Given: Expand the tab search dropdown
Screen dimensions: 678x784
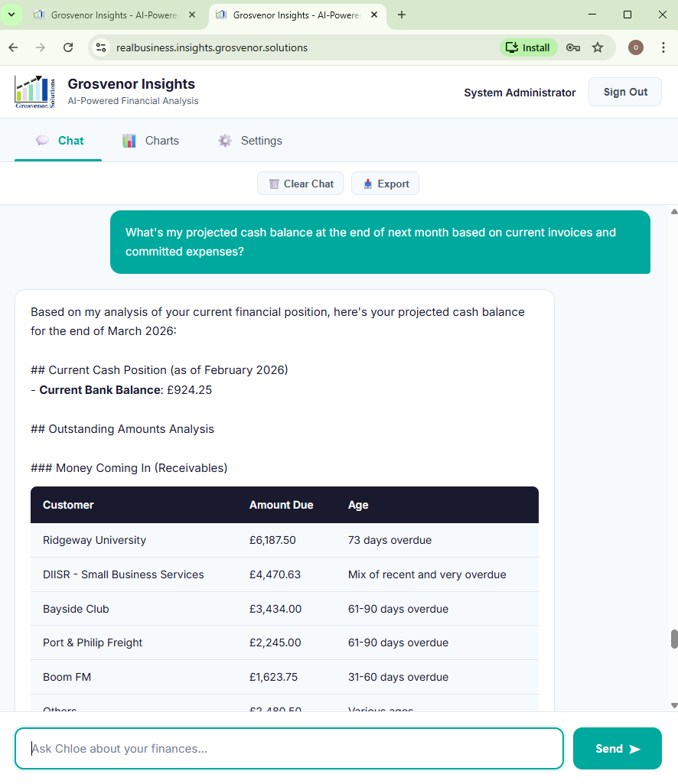Looking at the screenshot, I should (11, 15).
